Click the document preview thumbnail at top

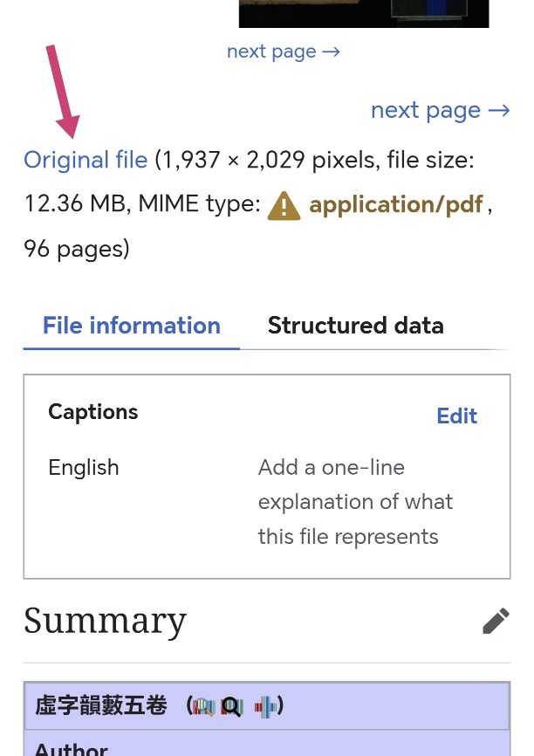[363, 13]
